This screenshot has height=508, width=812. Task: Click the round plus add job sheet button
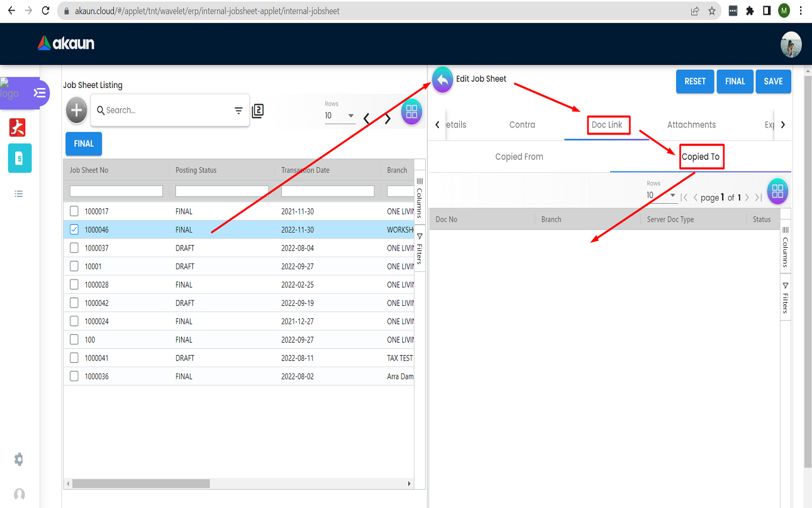pyautogui.click(x=77, y=110)
